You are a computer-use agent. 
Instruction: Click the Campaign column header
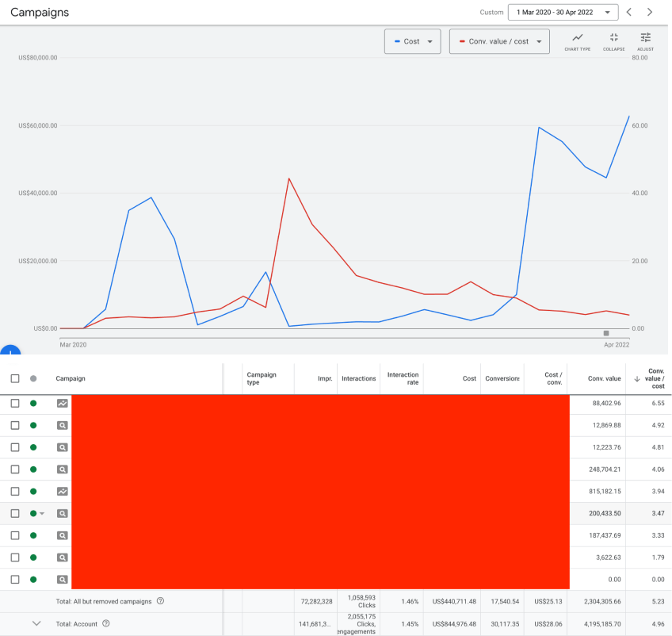71,379
